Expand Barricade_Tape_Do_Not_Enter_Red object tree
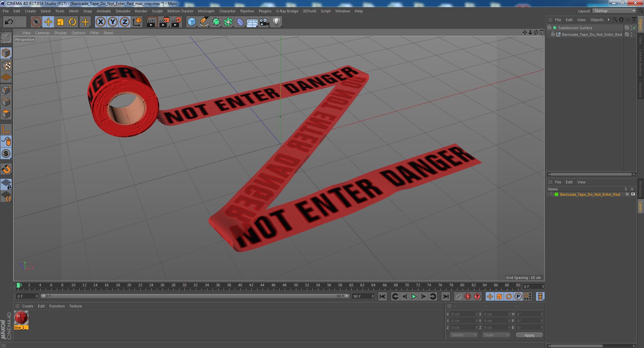 (x=553, y=34)
